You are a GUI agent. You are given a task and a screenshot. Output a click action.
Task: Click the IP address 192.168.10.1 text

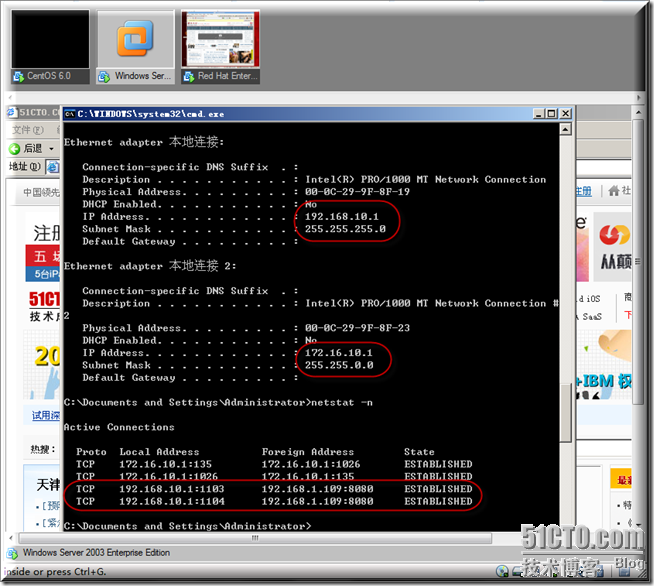tap(342, 216)
